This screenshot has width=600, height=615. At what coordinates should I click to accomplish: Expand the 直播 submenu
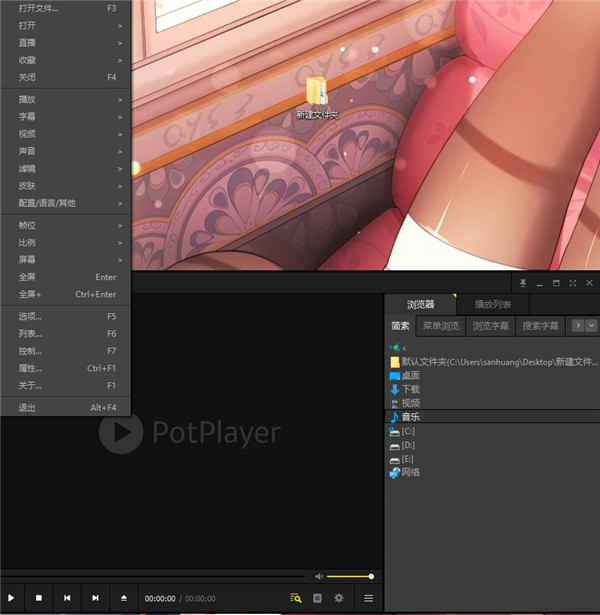click(66, 43)
